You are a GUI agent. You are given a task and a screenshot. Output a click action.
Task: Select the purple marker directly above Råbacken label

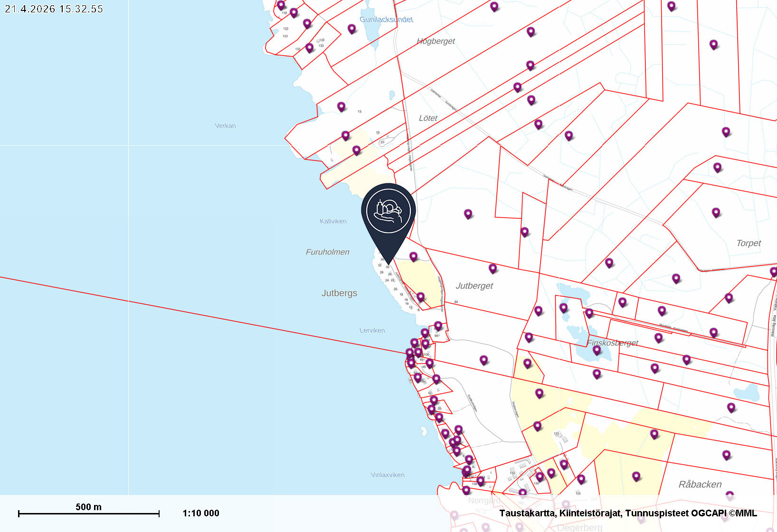726,455
